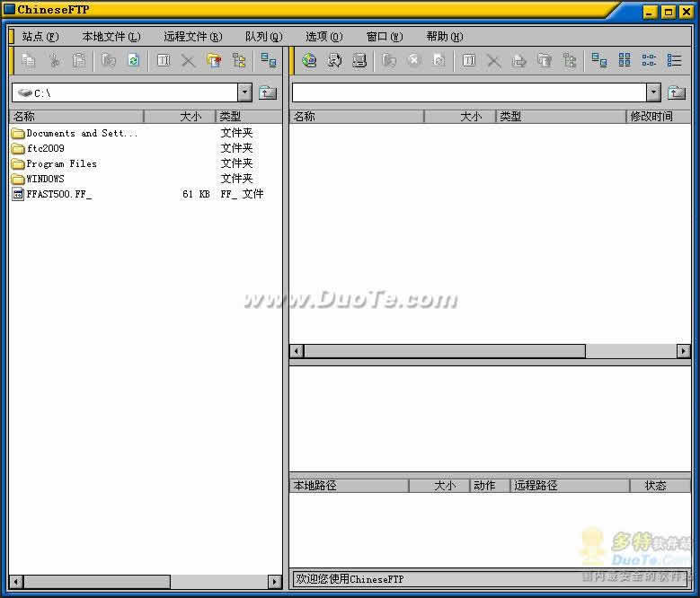Image resolution: width=700 pixels, height=598 pixels.
Task: Refresh the local file list
Action: [134, 60]
